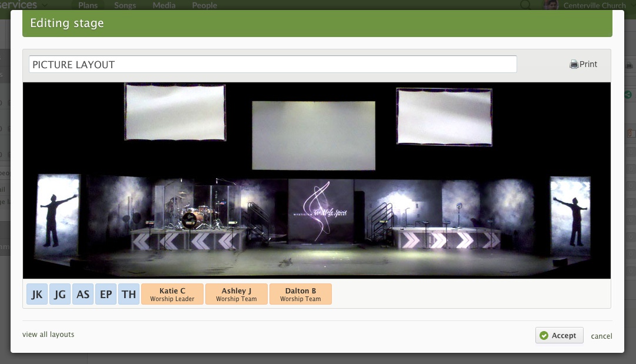Image resolution: width=636 pixels, height=364 pixels.
Task: Toggle the TH initials badge onto the stage
Action: 129,294
